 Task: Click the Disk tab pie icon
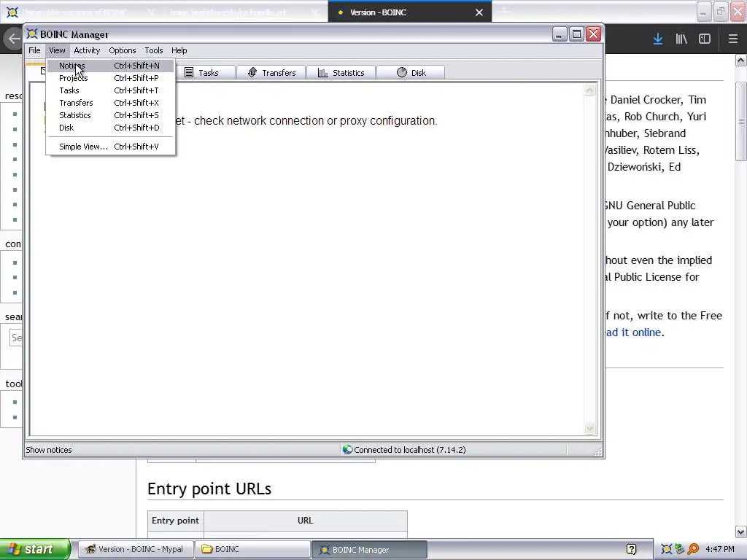[x=402, y=72]
